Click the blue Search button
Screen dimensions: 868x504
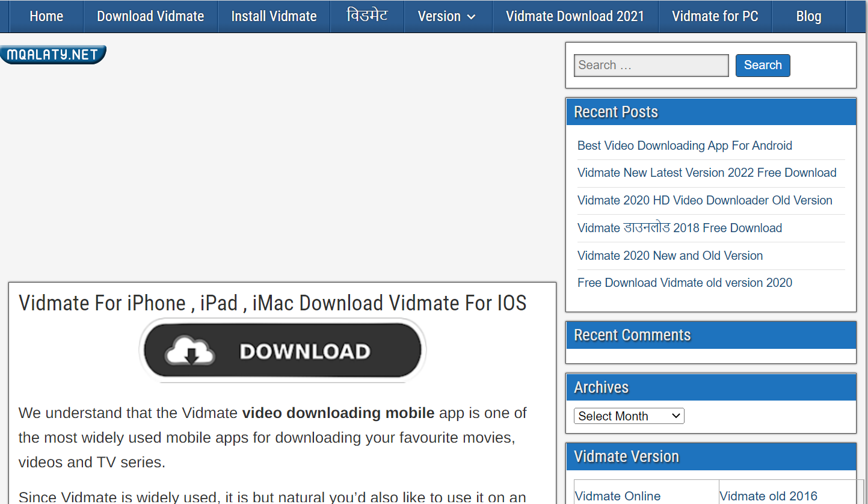point(763,65)
